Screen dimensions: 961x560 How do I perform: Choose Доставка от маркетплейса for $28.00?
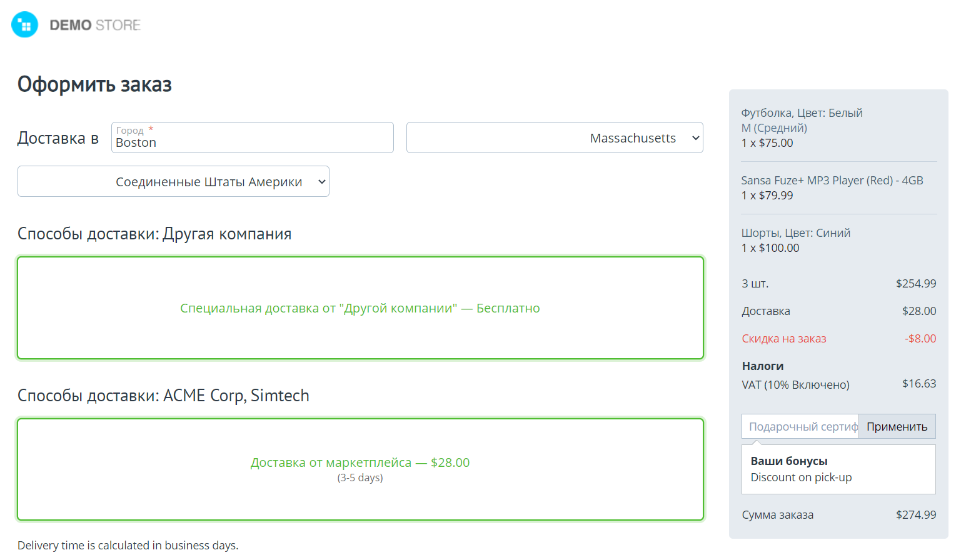pos(360,463)
